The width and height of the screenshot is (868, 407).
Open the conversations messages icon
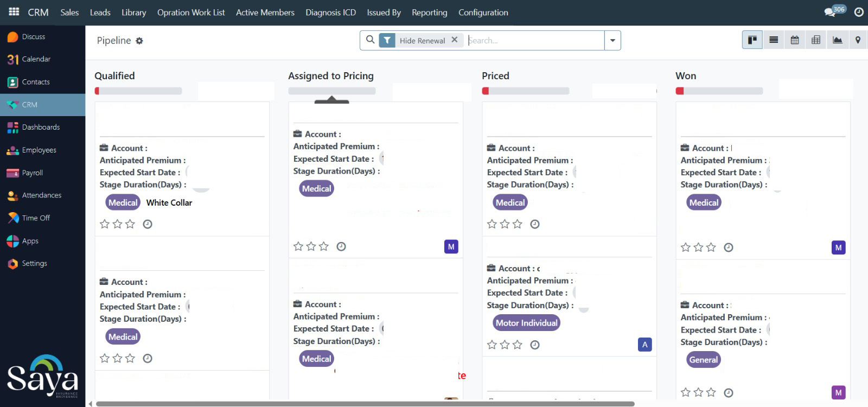(x=830, y=12)
